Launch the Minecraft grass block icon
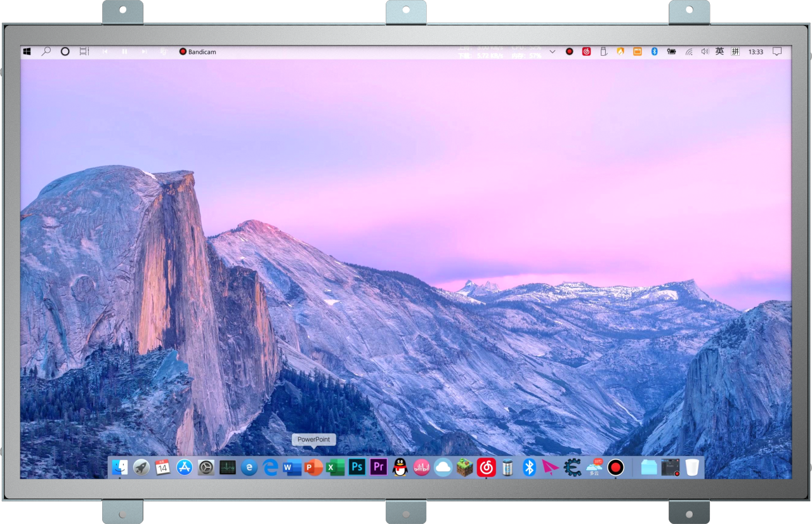 tap(465, 468)
